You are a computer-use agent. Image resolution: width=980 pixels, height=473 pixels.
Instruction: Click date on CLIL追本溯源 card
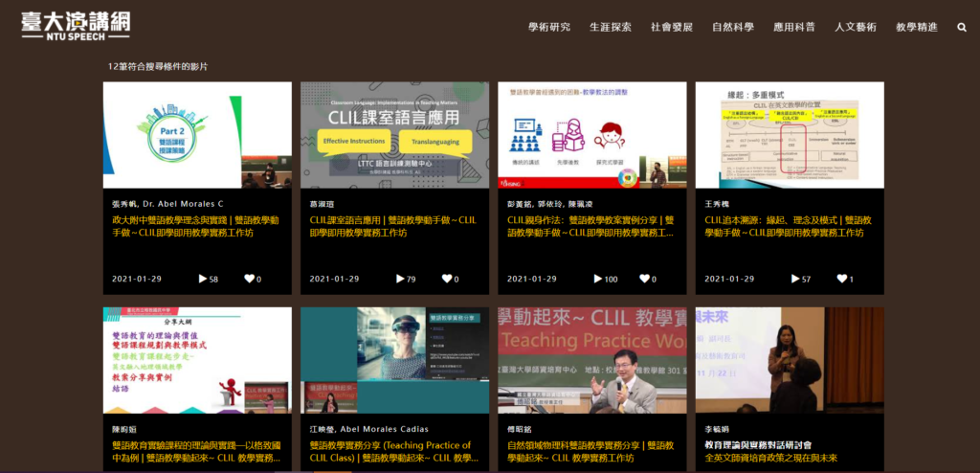(729, 279)
